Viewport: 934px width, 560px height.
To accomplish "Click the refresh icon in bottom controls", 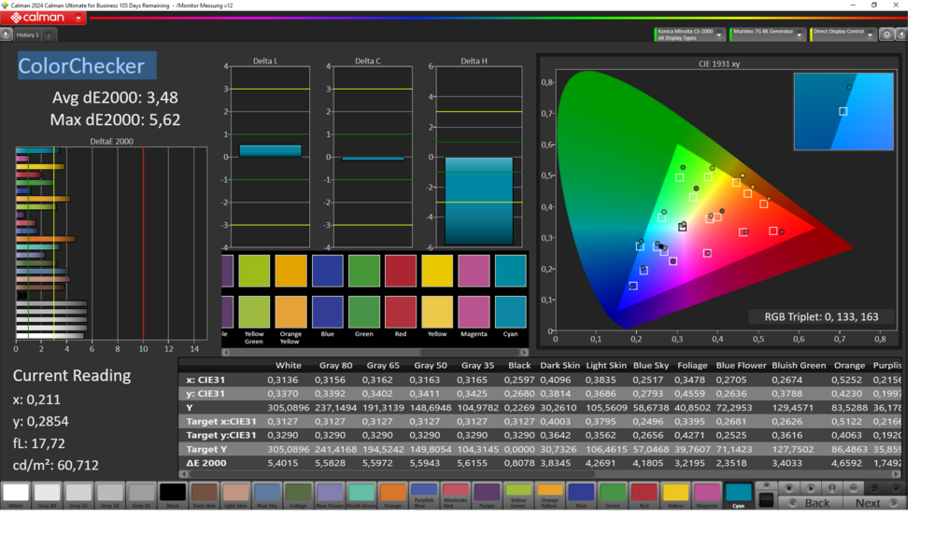I will point(875,488).
